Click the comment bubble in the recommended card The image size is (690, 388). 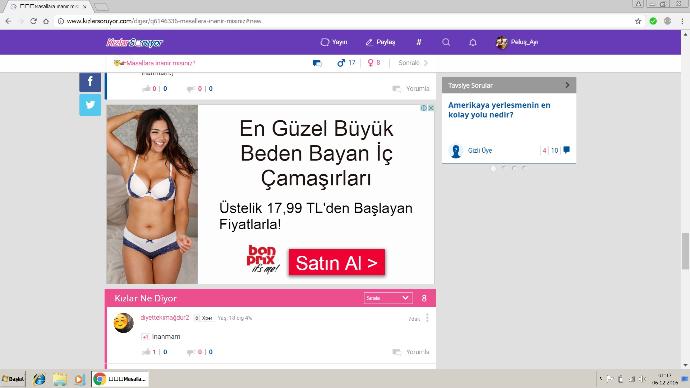566,150
